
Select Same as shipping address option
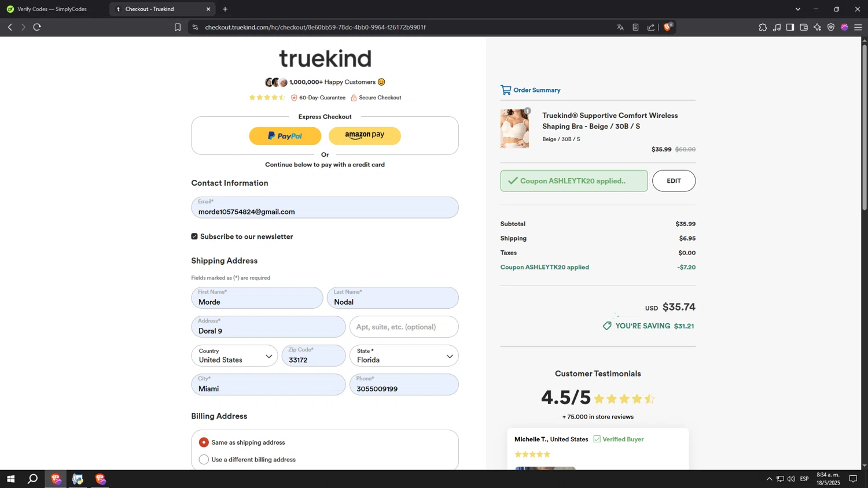pos(204,442)
